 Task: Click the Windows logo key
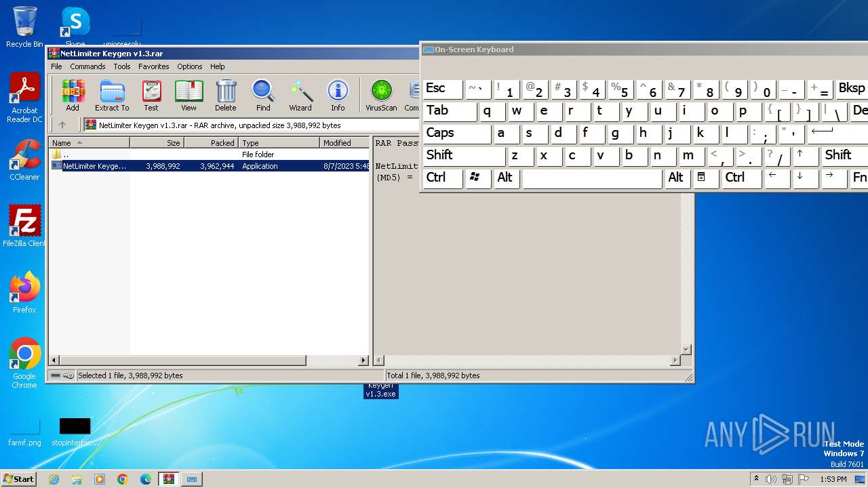point(478,178)
